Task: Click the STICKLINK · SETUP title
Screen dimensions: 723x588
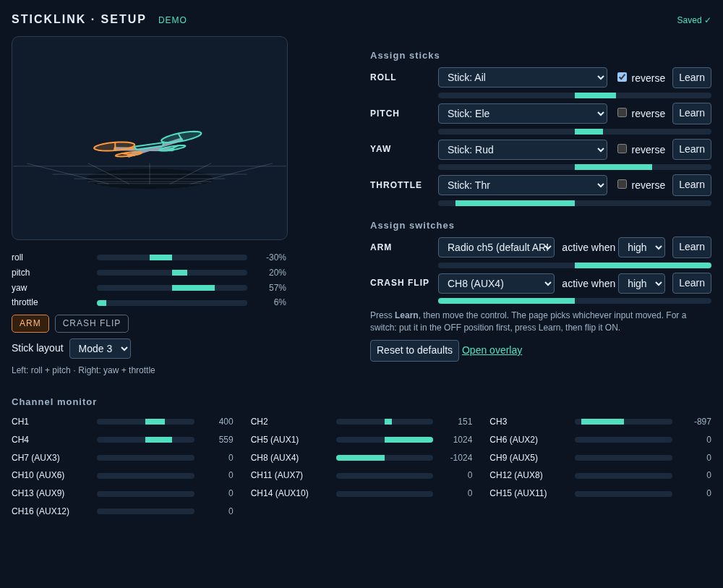Action: point(79,19)
